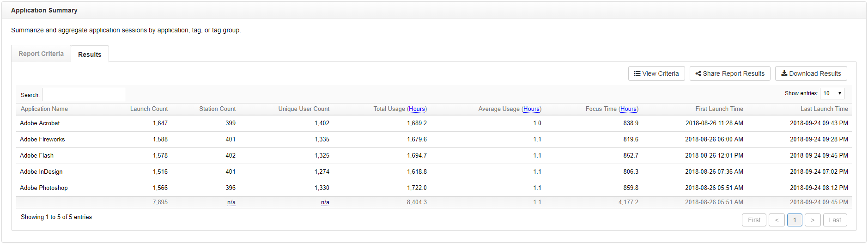Click launch count 1,647 for Adobe Acrobat
Image resolution: width=868 pixels, height=244 pixels.
click(x=160, y=123)
